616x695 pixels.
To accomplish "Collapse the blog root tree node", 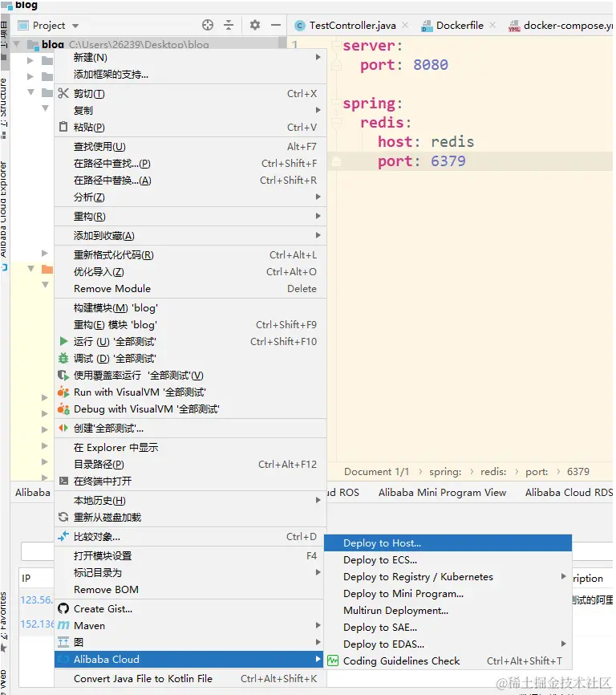I will pyautogui.click(x=17, y=44).
